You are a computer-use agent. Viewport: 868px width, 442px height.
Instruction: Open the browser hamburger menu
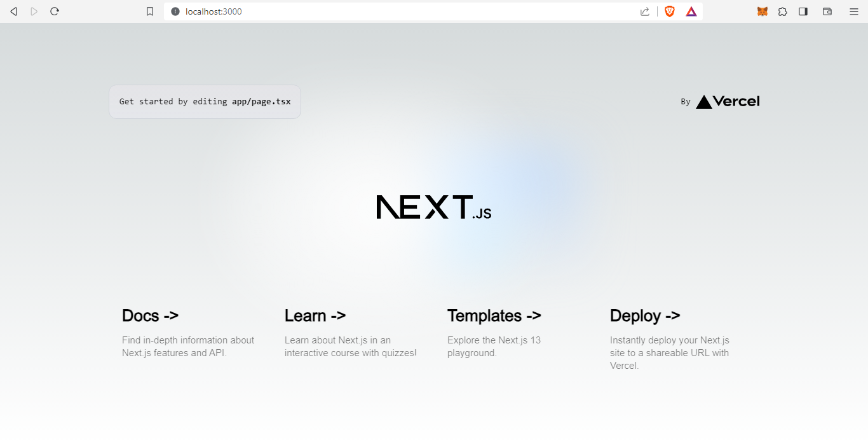click(854, 11)
